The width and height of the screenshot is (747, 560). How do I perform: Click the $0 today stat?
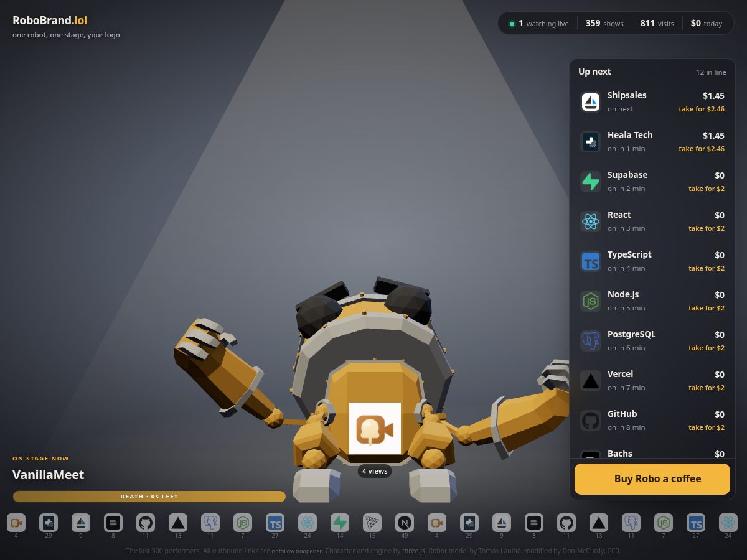pos(707,24)
